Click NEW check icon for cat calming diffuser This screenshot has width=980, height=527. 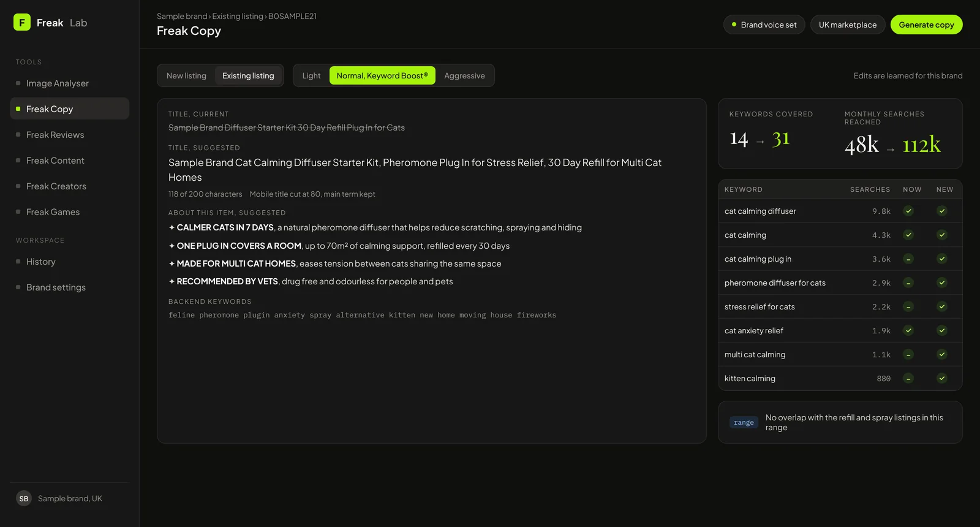[942, 211]
